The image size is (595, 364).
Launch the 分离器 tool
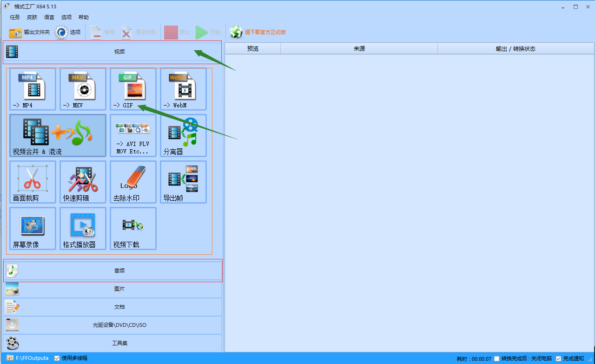pos(183,136)
